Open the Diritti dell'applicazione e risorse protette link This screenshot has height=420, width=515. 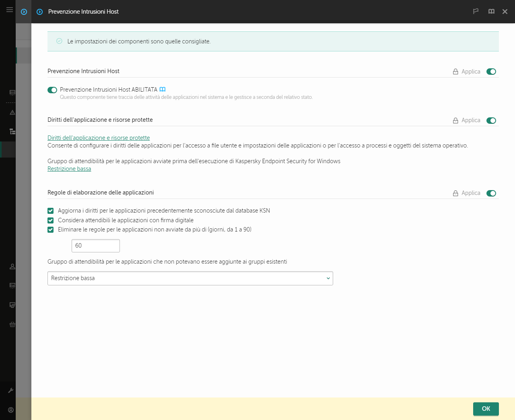(x=99, y=137)
